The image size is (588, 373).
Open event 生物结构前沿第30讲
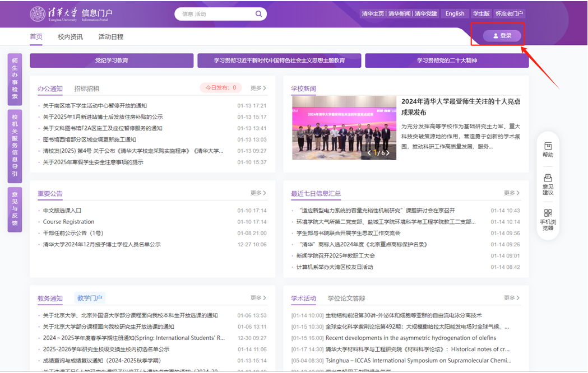404,315
